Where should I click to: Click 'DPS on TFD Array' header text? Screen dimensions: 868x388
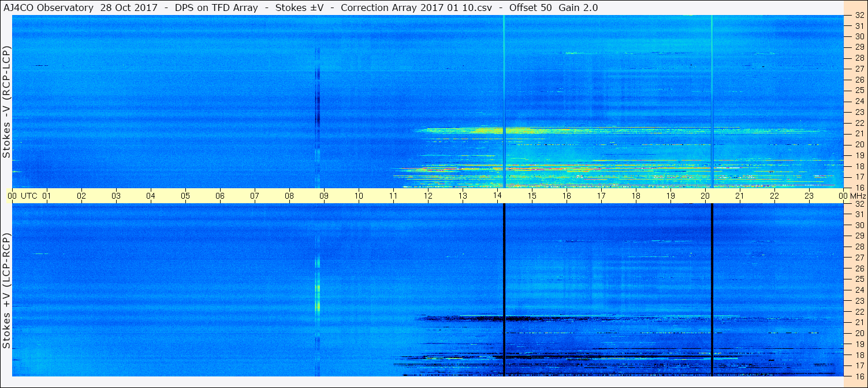[217, 8]
